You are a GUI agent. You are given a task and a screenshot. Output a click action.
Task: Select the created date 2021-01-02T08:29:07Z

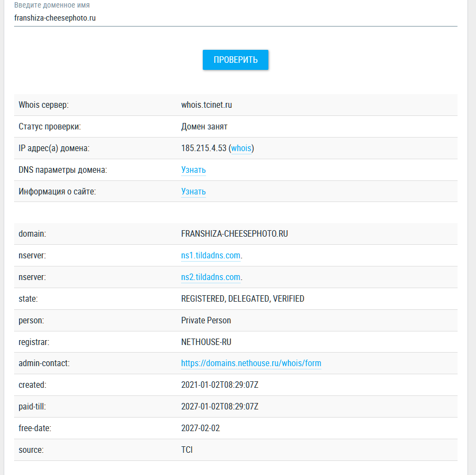pos(220,385)
